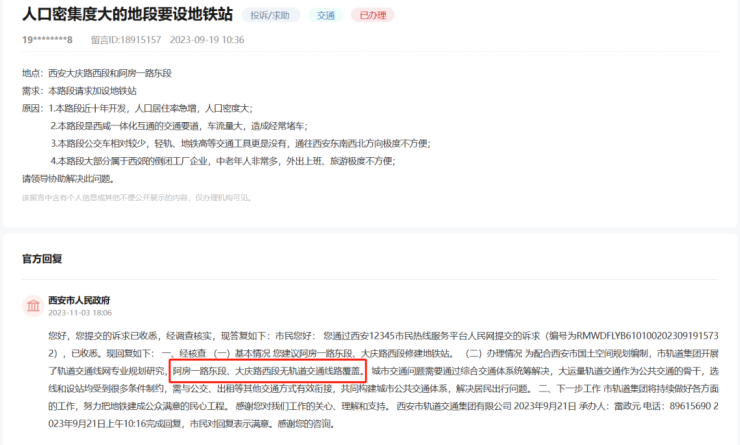Click the 西安市人民政府 responder name

79,300
